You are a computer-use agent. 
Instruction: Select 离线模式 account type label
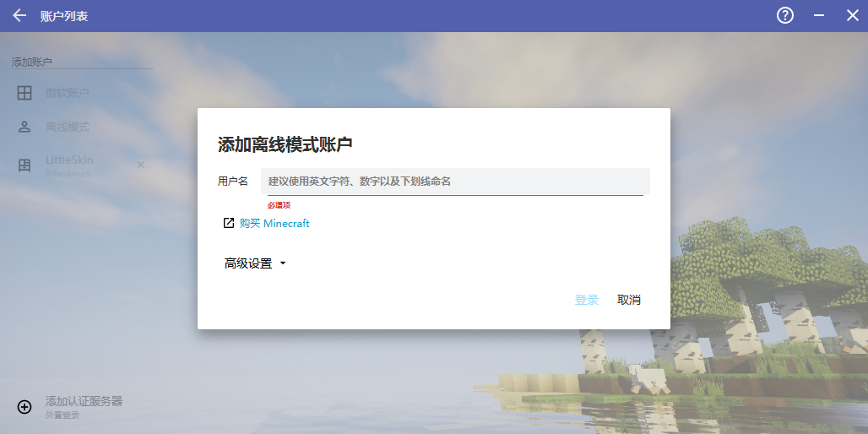point(68,127)
